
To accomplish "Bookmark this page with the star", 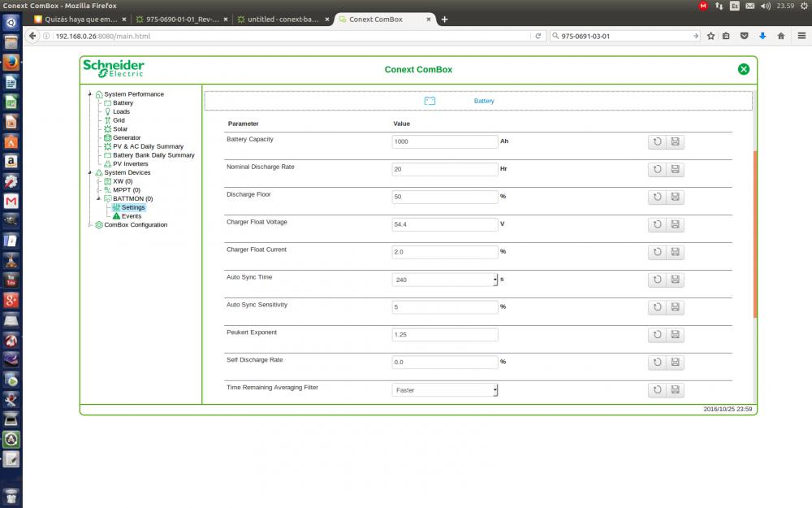I will [711, 36].
